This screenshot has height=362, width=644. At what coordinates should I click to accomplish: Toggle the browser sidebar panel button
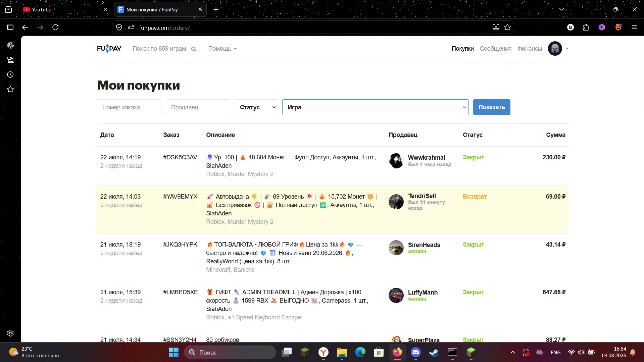pos(10,27)
